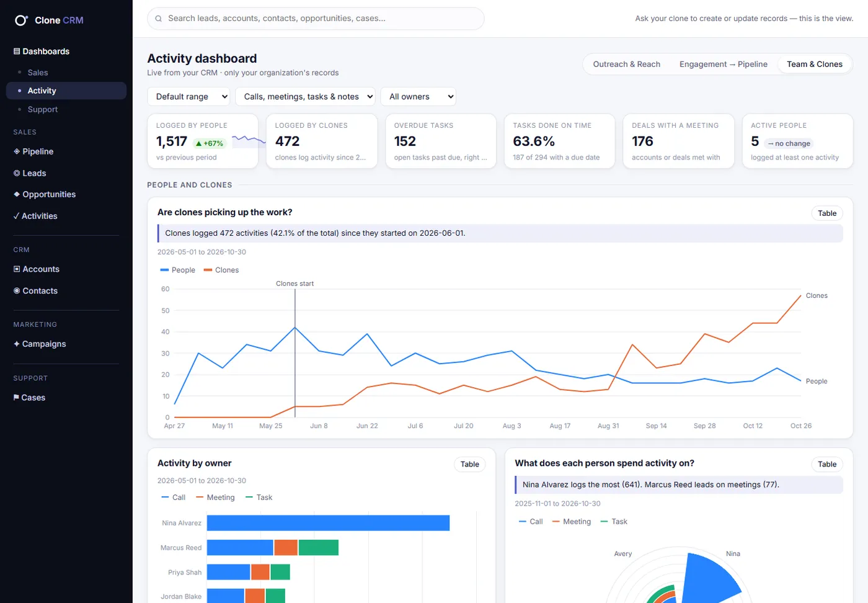Click the search magnifier icon
Screen dimensions: 868x603
coord(159,19)
